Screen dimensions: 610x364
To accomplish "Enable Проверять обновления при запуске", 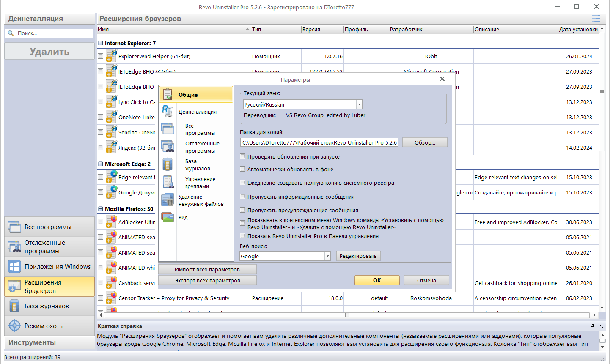I will click(x=243, y=156).
